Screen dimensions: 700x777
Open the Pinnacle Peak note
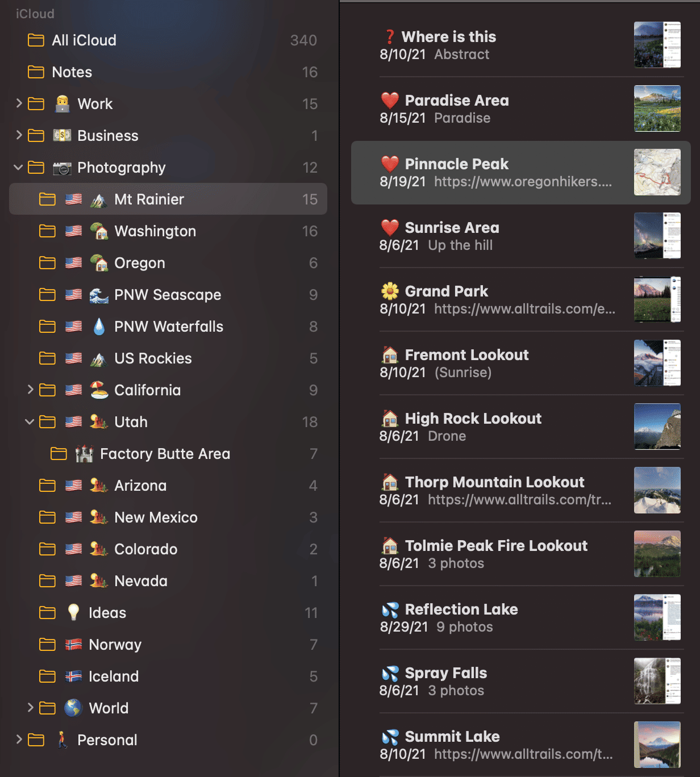pyautogui.click(x=521, y=173)
